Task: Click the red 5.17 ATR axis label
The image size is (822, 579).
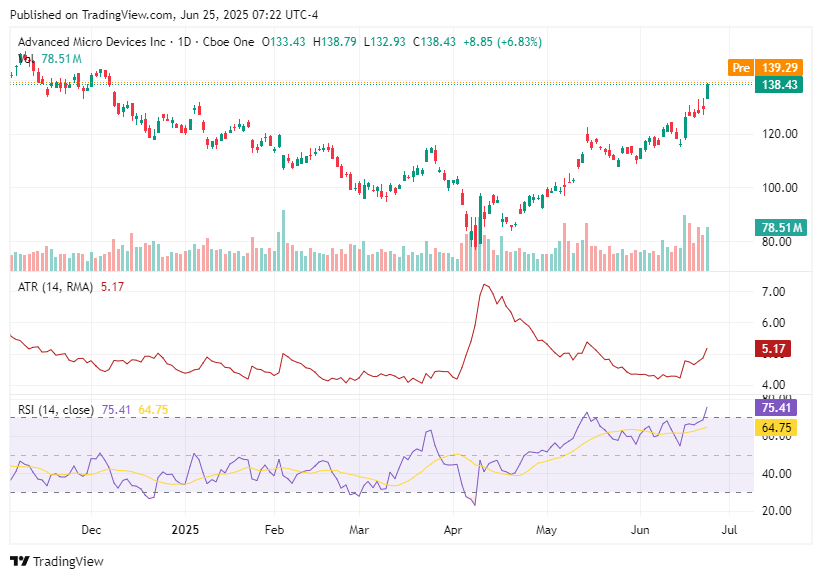Action: (x=773, y=349)
